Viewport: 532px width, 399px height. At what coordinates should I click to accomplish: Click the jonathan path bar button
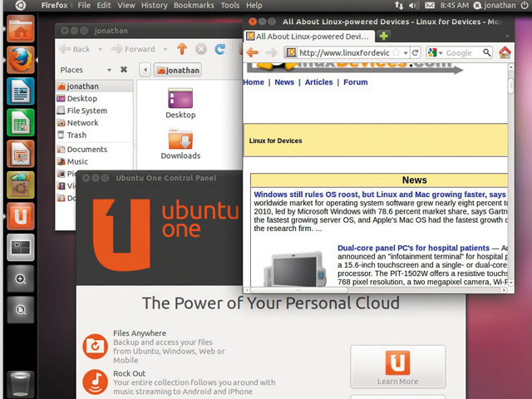click(x=178, y=70)
